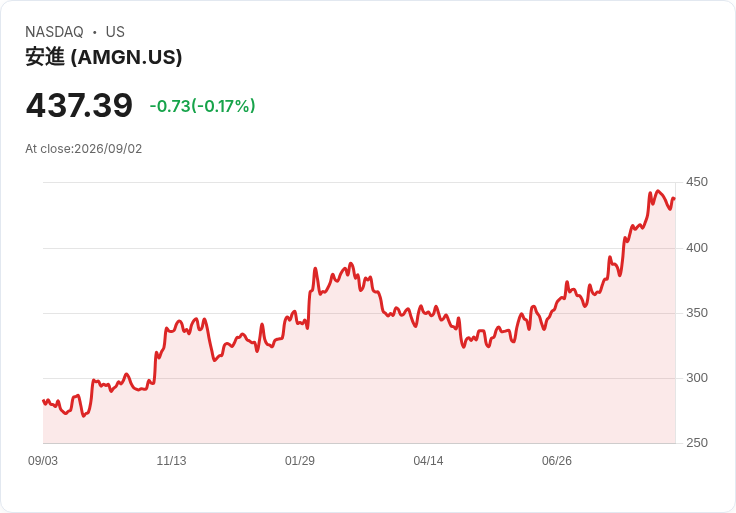The width and height of the screenshot is (736, 513).
Task: Click the 安進 Chinese company name
Action: (45, 57)
